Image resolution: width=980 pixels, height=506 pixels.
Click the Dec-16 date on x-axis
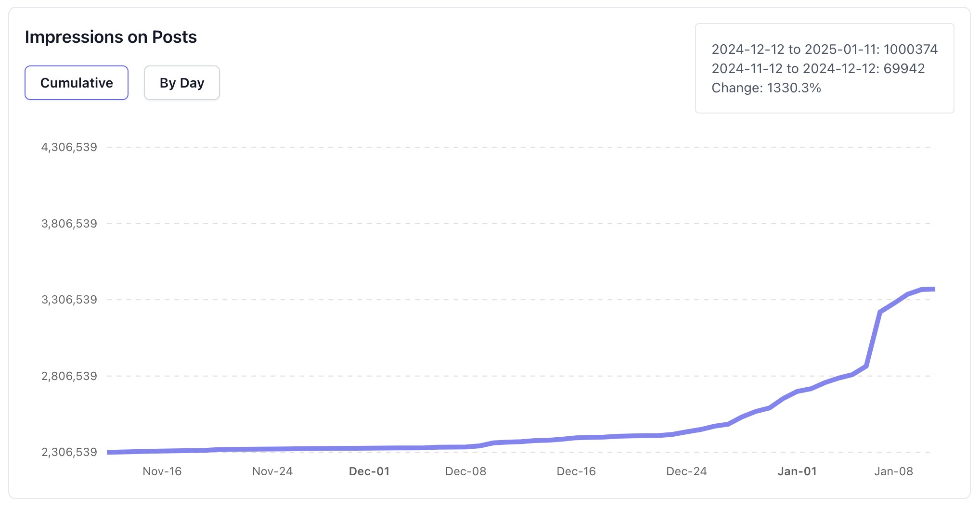[576, 471]
